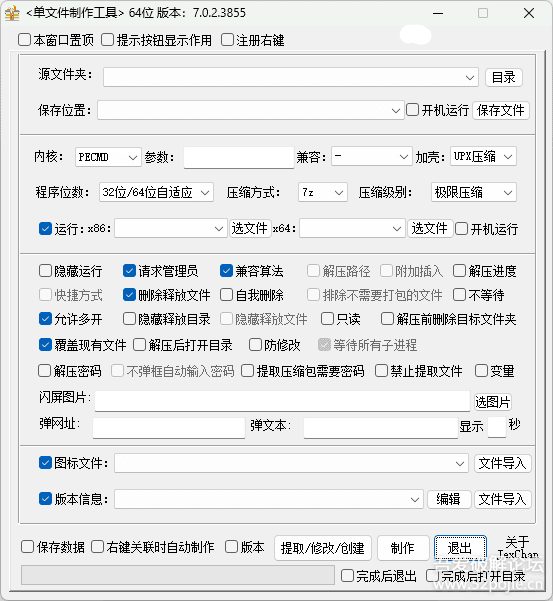Enable the 解压密码 checkbox
Screen dimensions: 553x601
44,371
